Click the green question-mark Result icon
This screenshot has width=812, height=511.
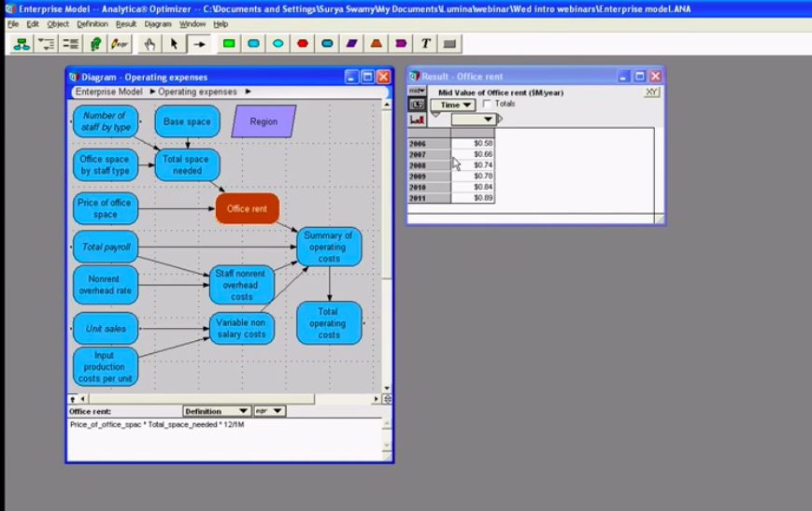click(x=94, y=44)
